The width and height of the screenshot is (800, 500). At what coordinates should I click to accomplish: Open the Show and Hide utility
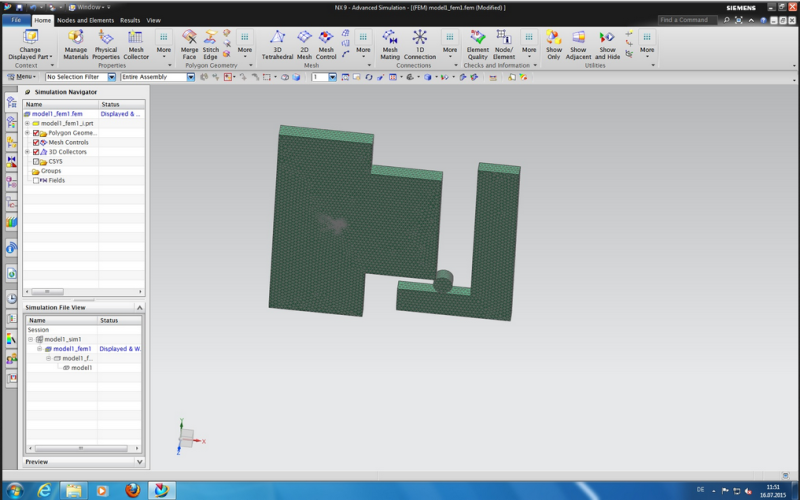pyautogui.click(x=607, y=44)
